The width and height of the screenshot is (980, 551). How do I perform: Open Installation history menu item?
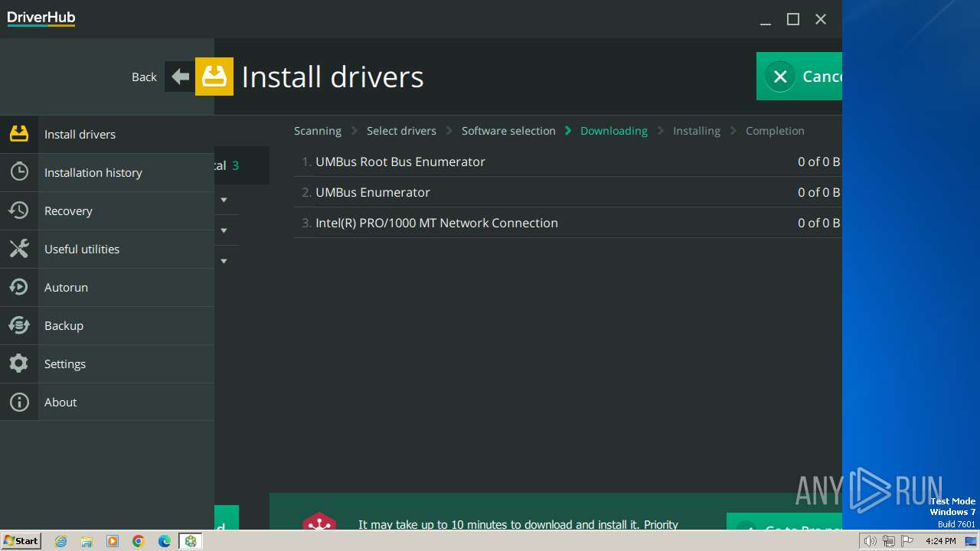click(x=107, y=172)
